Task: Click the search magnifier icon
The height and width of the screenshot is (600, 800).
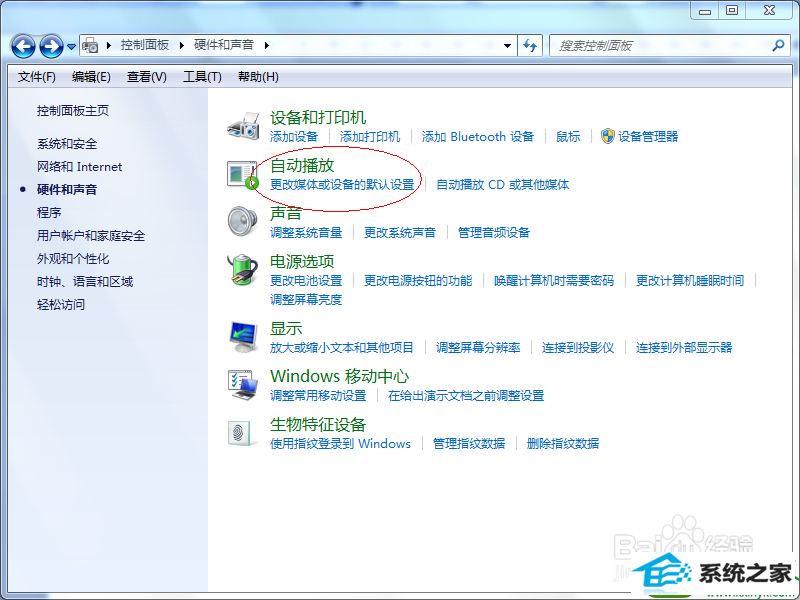Action: tap(778, 45)
